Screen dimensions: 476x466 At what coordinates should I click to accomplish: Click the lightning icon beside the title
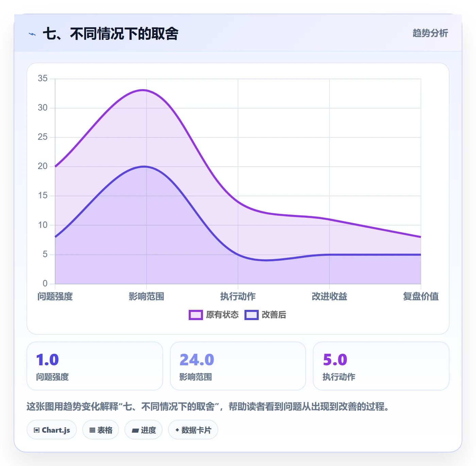point(32,34)
